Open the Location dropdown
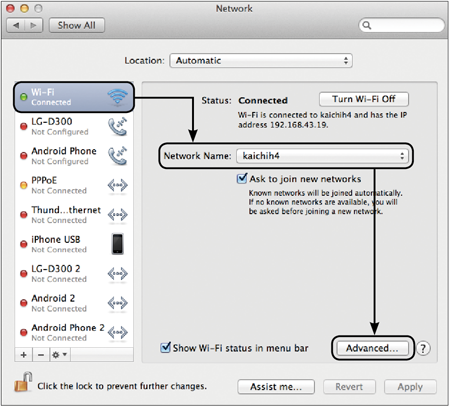Viewport: 450px width, 407px height. click(x=261, y=61)
